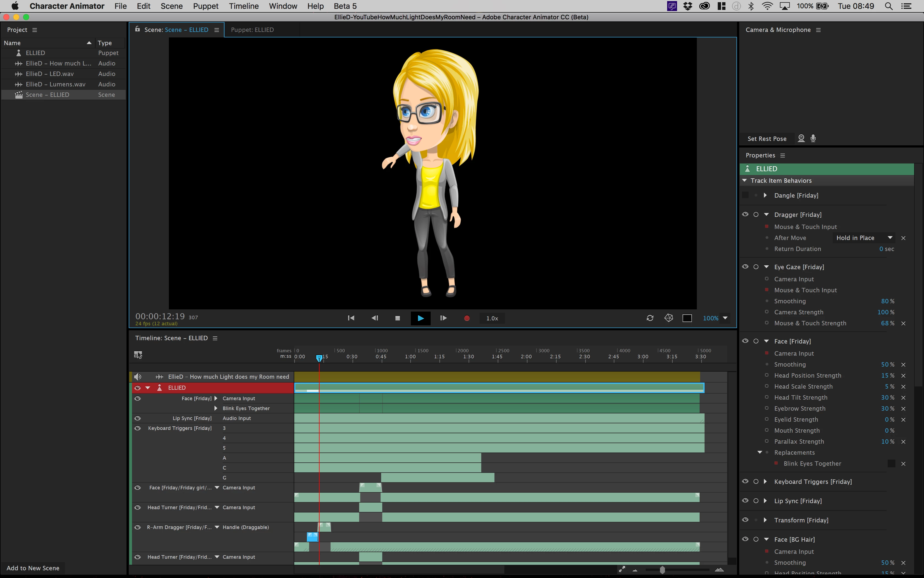Change playback speed 1.0x
The image size is (924, 578).
coord(492,318)
